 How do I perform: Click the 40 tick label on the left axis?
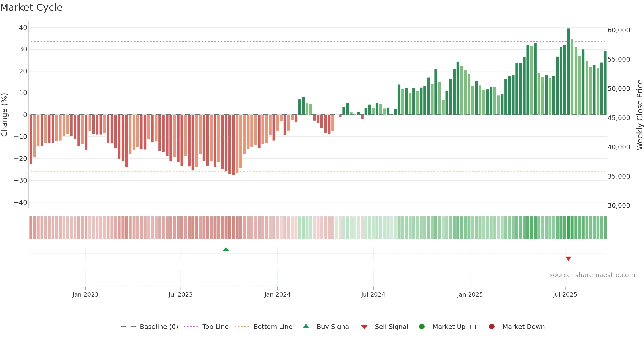pos(23,28)
